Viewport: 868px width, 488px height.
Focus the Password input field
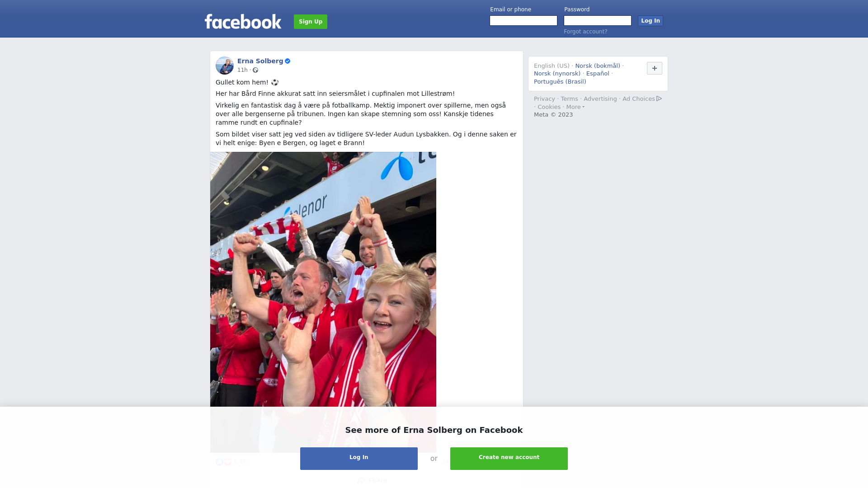(x=598, y=21)
